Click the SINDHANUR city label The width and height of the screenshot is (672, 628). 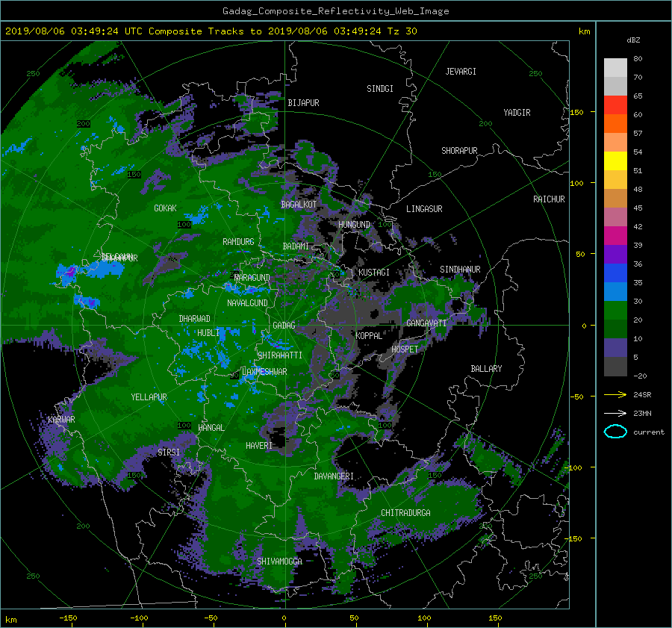[460, 270]
